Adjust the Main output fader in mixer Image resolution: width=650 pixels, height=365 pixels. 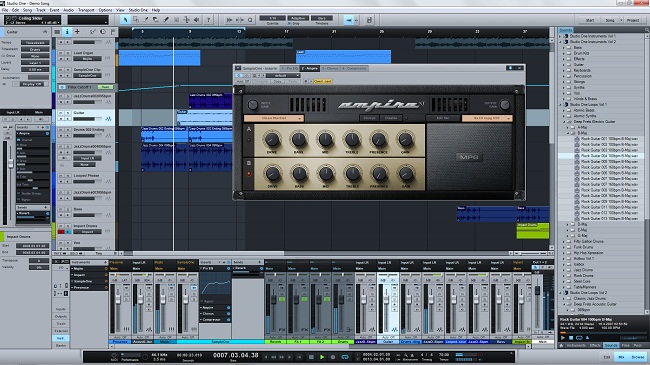(x=538, y=290)
